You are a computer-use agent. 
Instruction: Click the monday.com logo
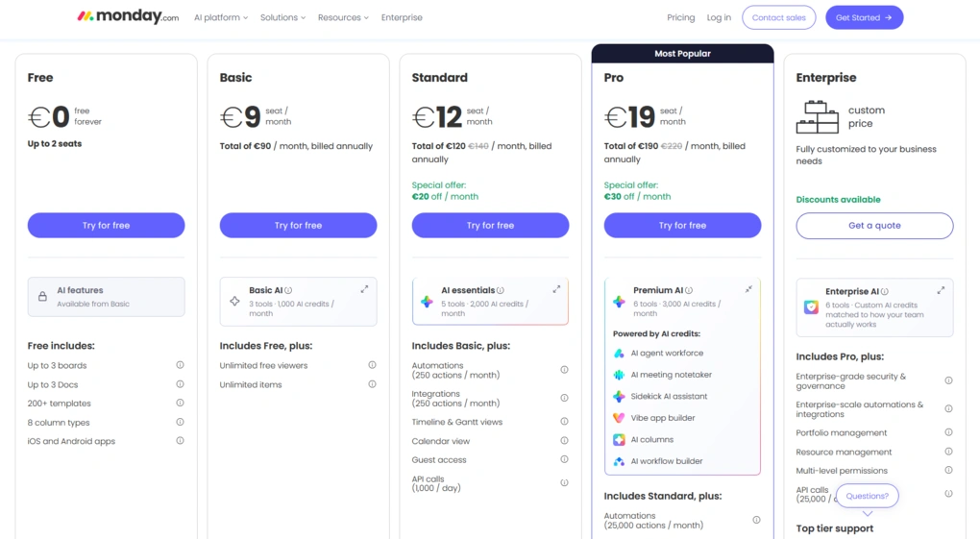tap(128, 17)
